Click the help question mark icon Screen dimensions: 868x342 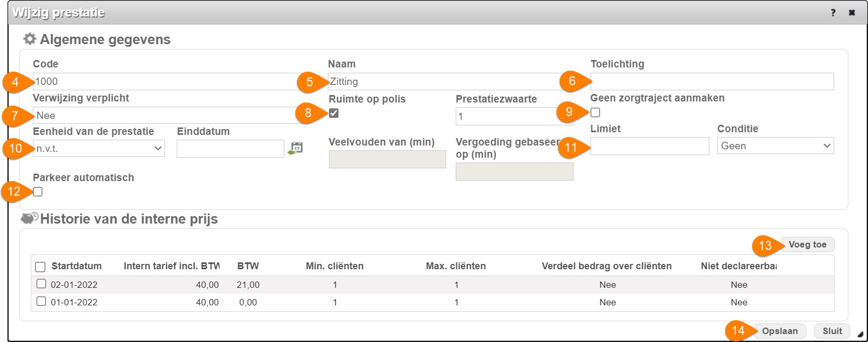click(833, 13)
